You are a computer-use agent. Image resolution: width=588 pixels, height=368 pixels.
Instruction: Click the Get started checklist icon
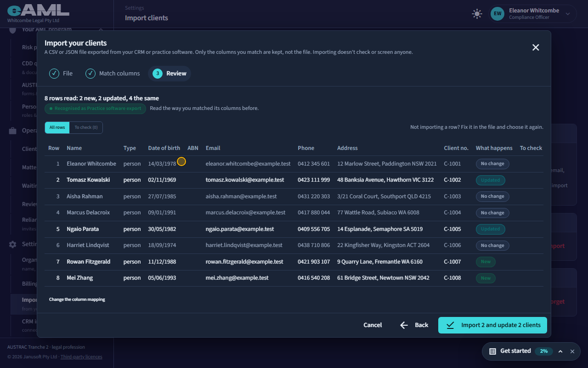click(492, 351)
